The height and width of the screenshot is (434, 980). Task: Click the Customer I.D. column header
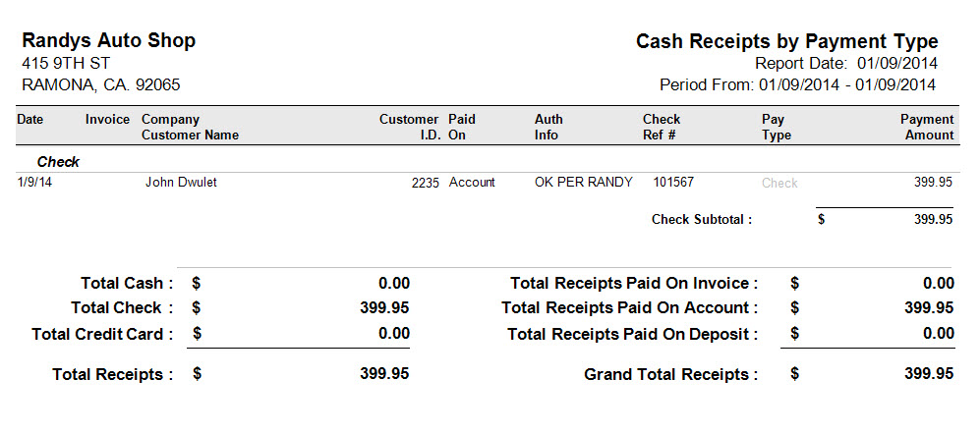coord(409,127)
